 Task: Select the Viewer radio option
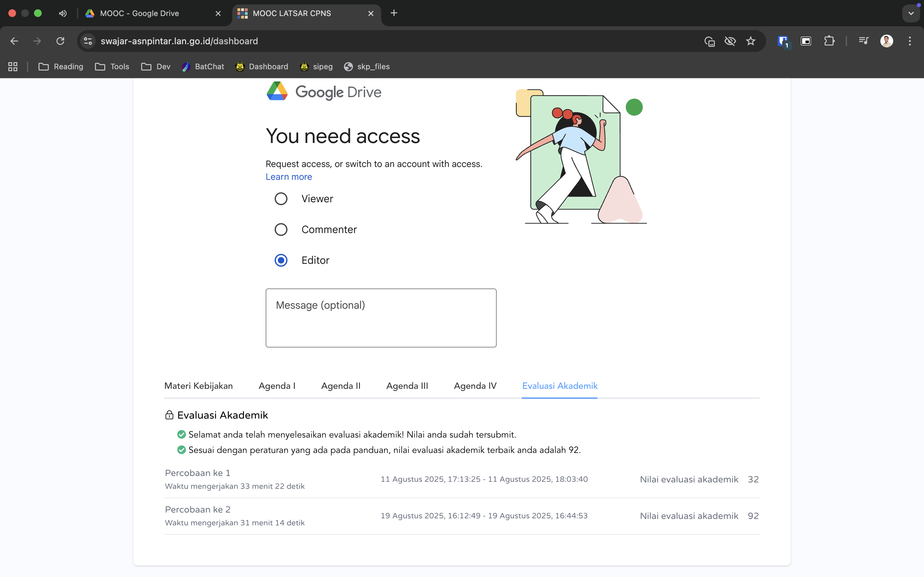[x=281, y=199]
